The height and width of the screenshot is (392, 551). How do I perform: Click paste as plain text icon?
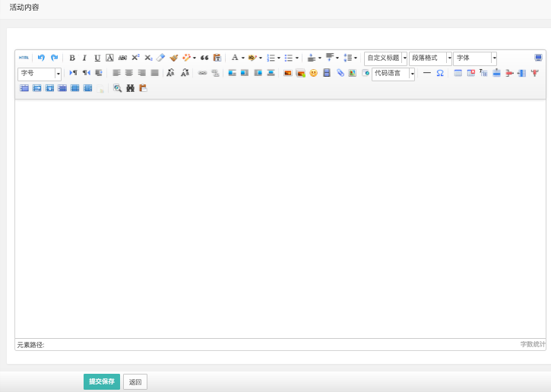[x=217, y=58]
